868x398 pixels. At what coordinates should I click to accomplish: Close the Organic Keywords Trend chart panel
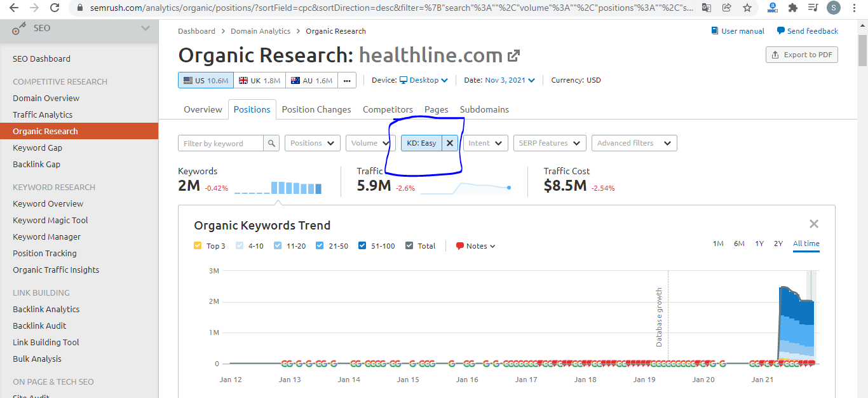coord(814,224)
